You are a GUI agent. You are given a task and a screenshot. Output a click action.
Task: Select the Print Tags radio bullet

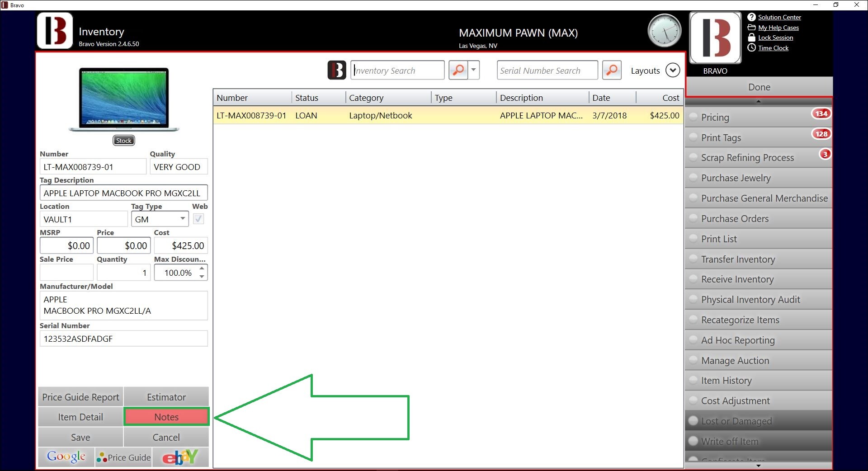(x=693, y=137)
